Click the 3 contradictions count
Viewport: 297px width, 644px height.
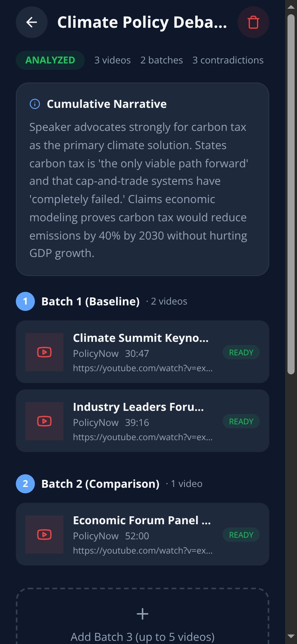[x=228, y=60]
